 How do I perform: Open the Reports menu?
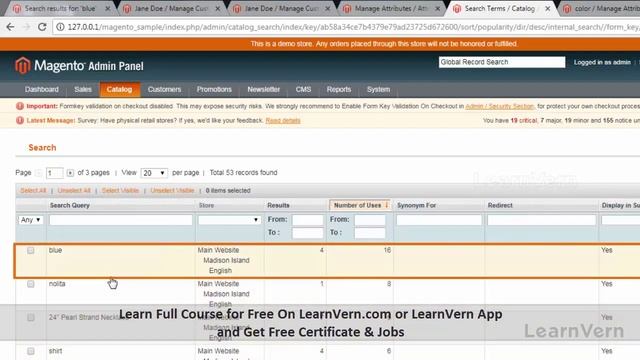click(339, 89)
